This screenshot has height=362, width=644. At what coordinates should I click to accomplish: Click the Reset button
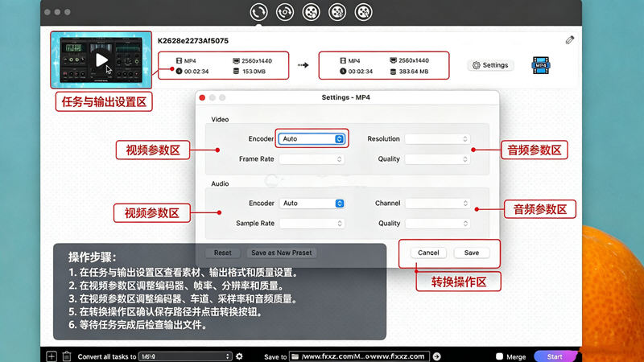(223, 253)
